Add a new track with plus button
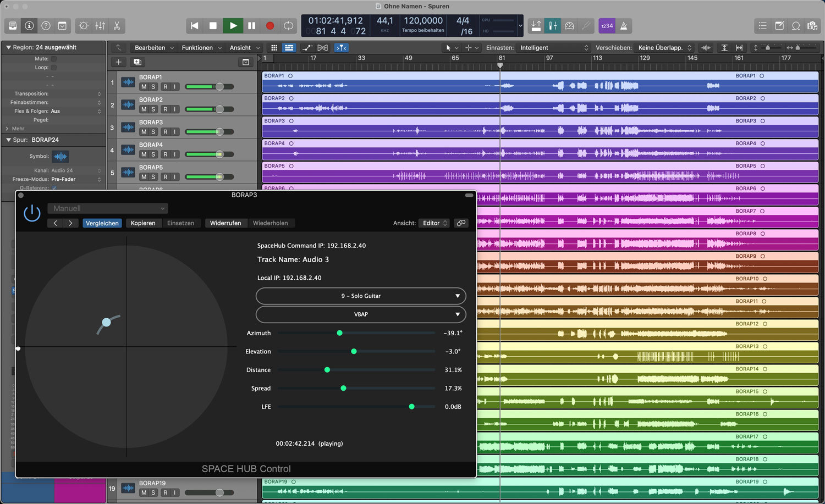This screenshot has height=504, width=825. [118, 62]
